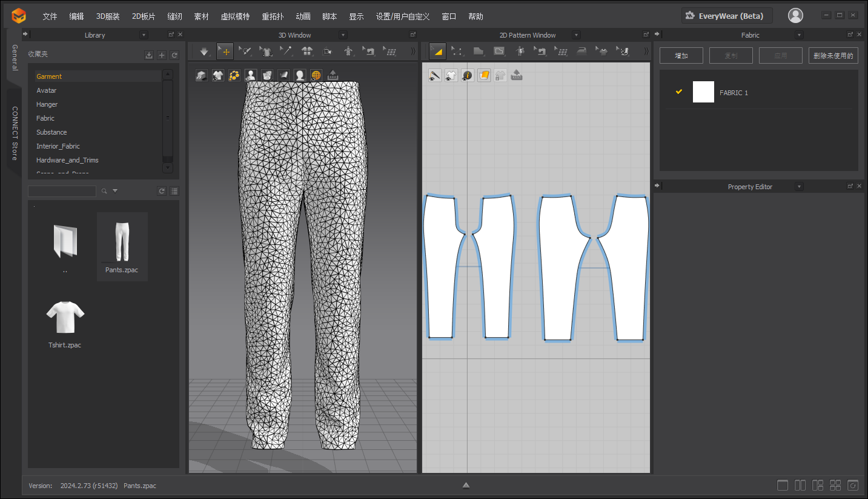Open the 文件 menu
The height and width of the screenshot is (499, 868).
[50, 16]
